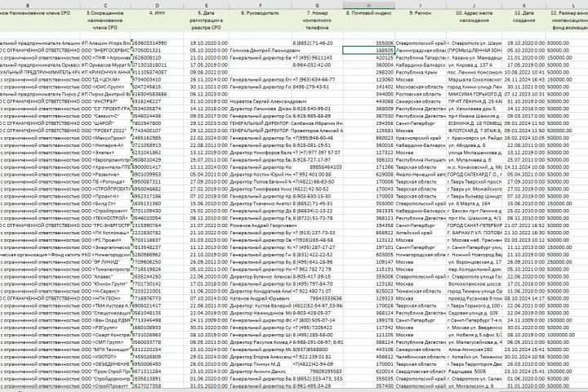Click phone cell '+7 (495) 9611143'
Image resolution: width=588 pixels, height=392 pixels.
(317, 58)
